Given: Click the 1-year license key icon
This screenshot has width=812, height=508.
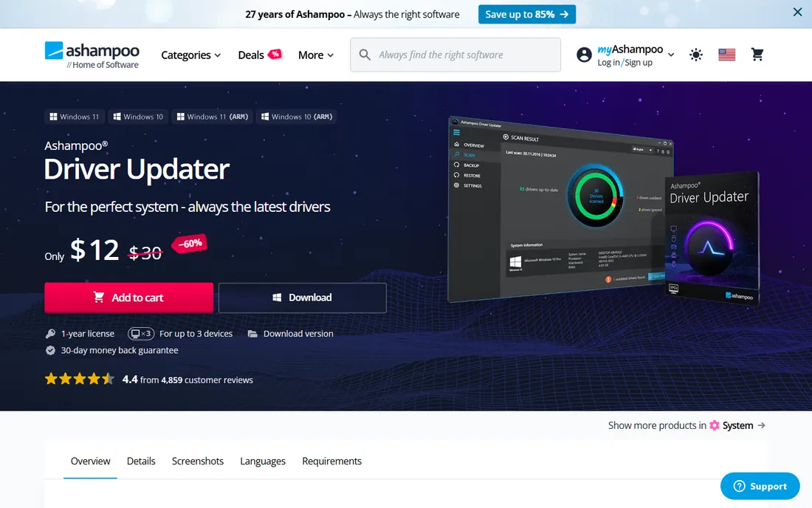Looking at the screenshot, I should 50,334.
